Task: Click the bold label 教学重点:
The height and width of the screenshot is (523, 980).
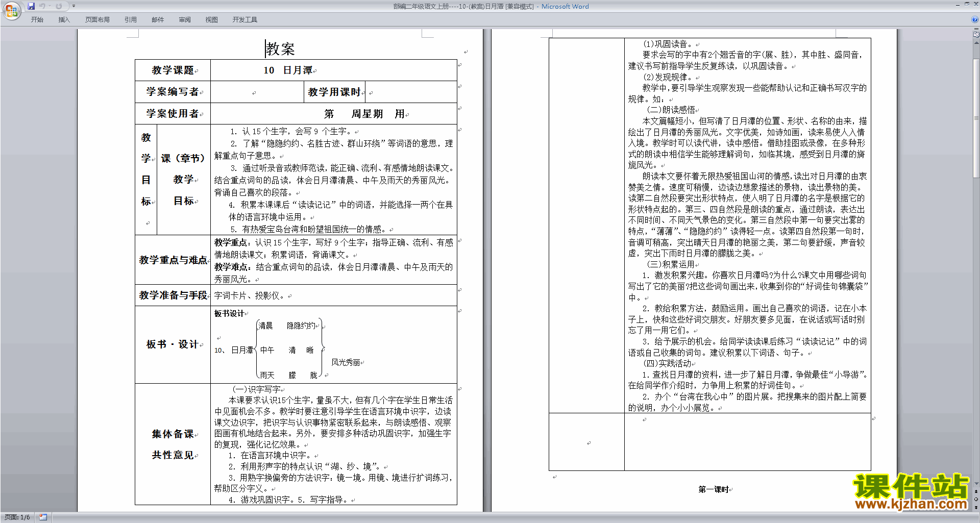Action: [x=232, y=242]
